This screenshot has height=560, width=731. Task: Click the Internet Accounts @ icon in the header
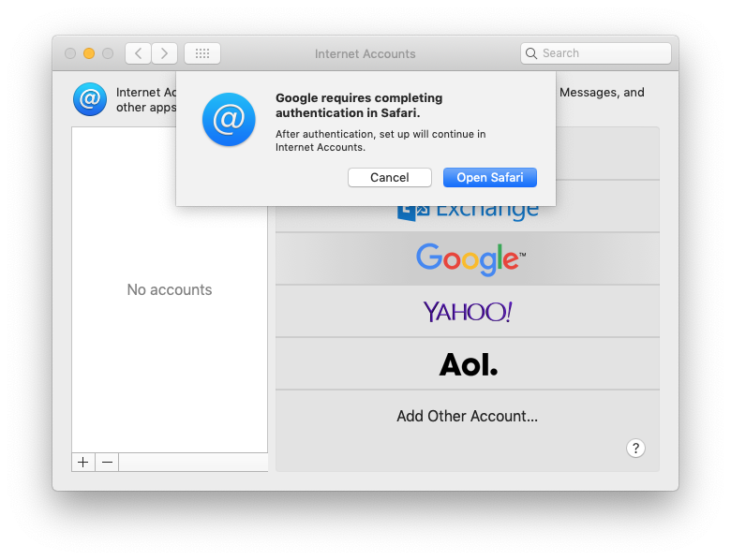coord(90,99)
